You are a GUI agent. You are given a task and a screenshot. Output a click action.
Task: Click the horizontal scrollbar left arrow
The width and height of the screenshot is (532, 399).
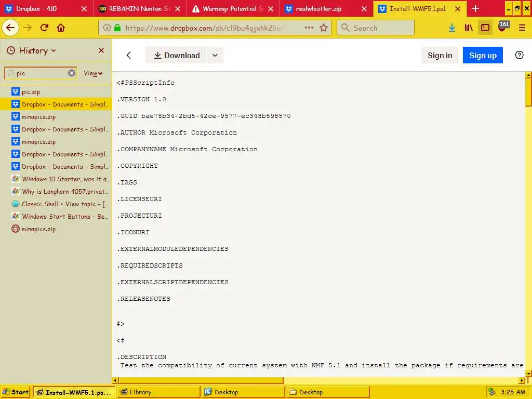coord(115,380)
